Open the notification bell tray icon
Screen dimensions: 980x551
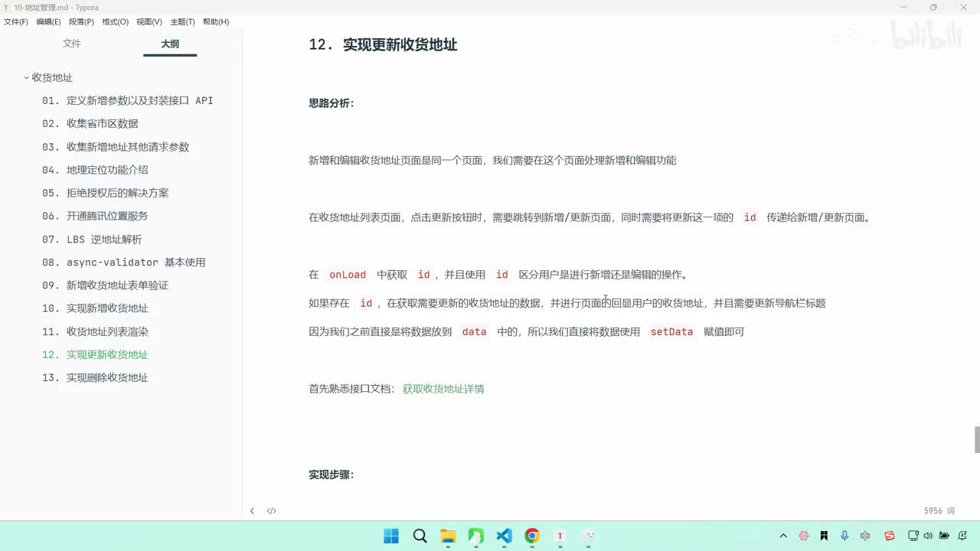pyautogui.click(x=962, y=536)
